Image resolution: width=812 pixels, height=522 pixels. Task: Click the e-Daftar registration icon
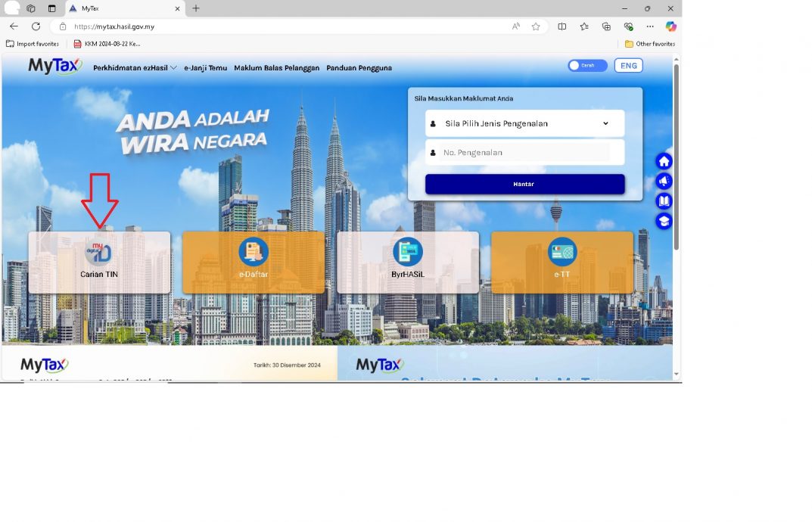tap(254, 252)
